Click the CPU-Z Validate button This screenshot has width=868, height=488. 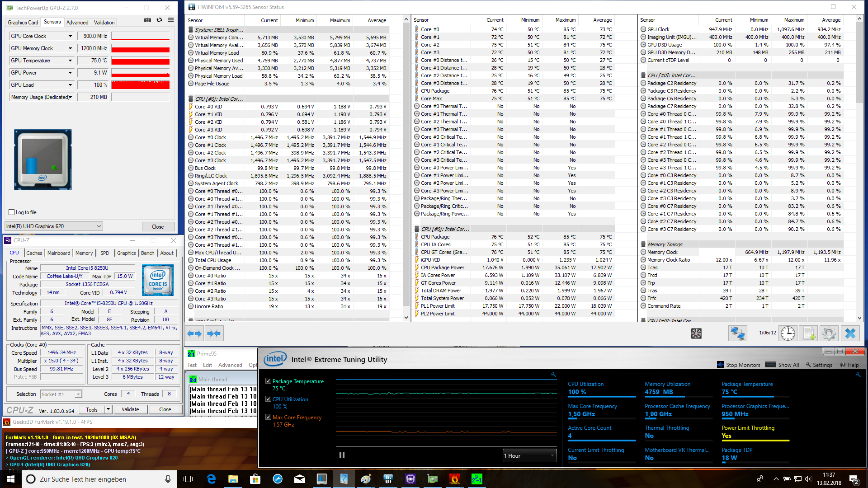coord(130,409)
